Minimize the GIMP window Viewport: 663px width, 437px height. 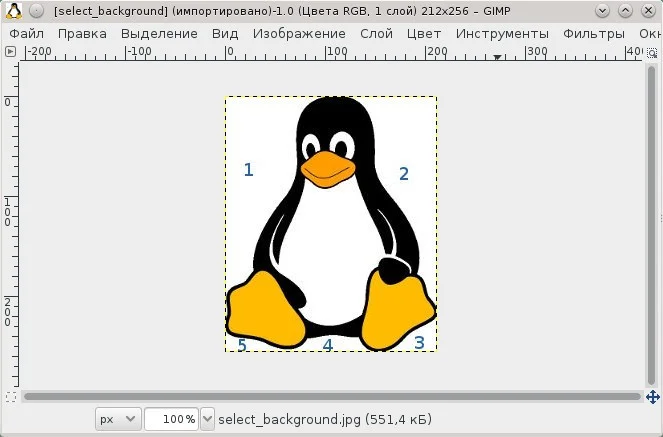click(602, 11)
